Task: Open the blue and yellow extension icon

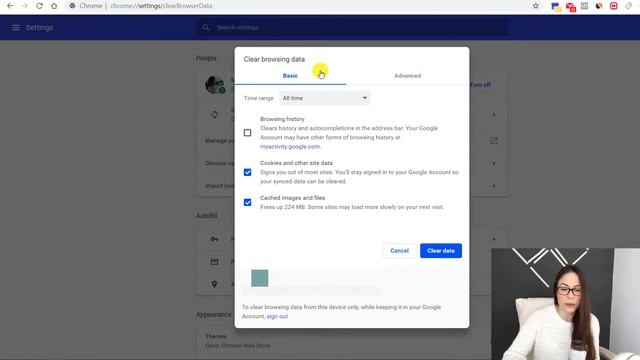Action: tap(556, 7)
